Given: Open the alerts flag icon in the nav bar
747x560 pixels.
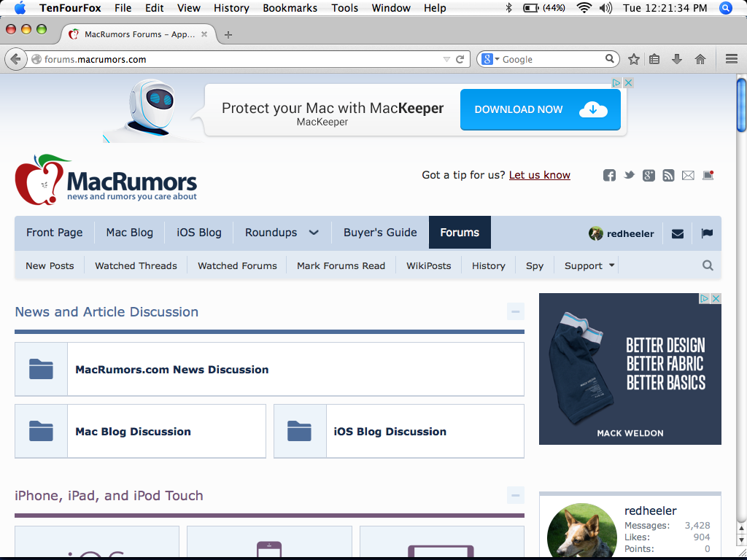Looking at the screenshot, I should point(707,233).
